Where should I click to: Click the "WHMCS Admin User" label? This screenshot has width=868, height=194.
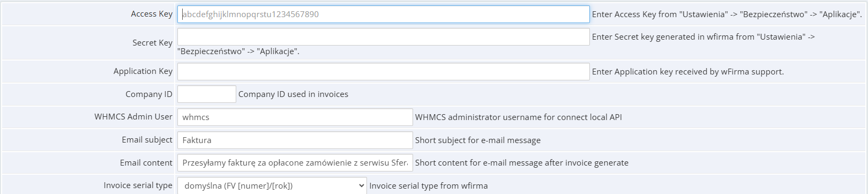coord(133,117)
